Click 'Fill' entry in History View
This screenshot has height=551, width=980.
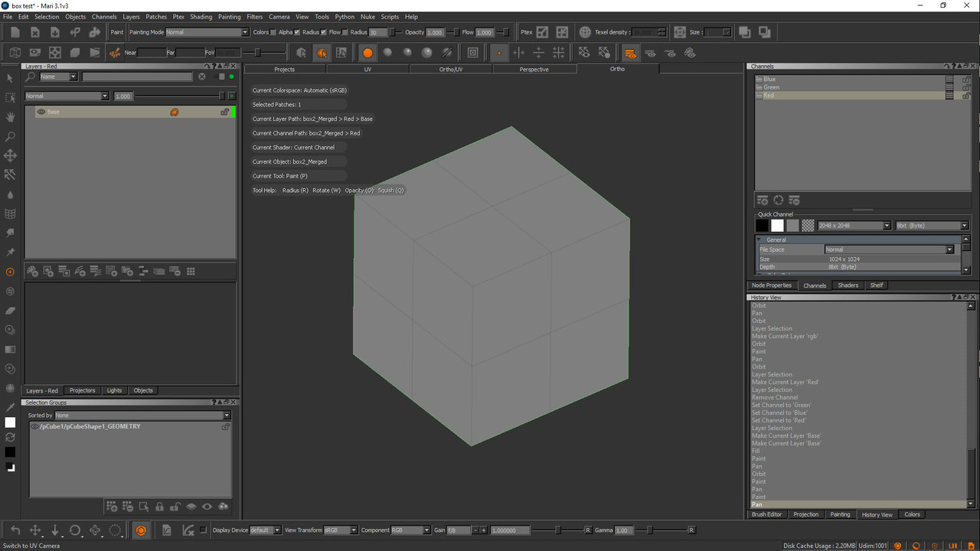pos(756,451)
